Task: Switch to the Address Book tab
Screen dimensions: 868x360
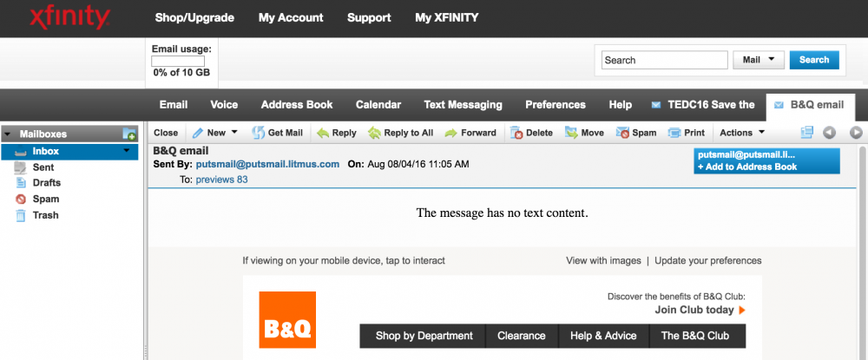Action: click(297, 105)
